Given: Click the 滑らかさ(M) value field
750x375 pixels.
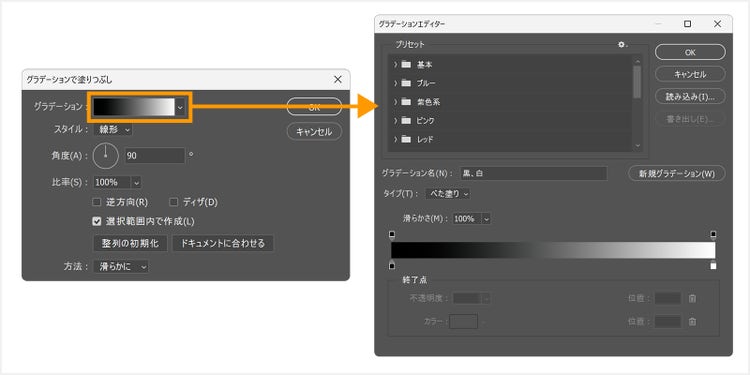Looking at the screenshot, I should tap(467, 219).
